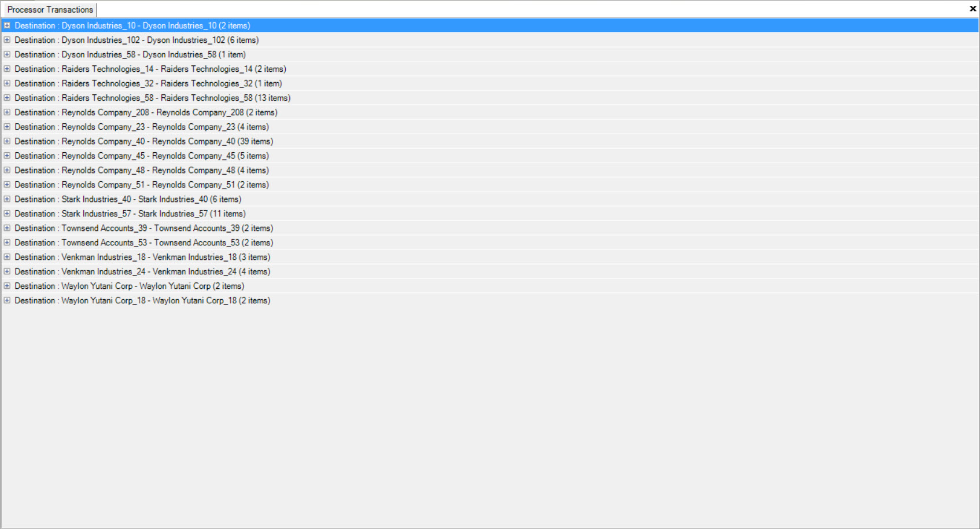Expand the Raiders Technologies_14 group
This screenshot has height=529, width=980.
pyautogui.click(x=7, y=69)
